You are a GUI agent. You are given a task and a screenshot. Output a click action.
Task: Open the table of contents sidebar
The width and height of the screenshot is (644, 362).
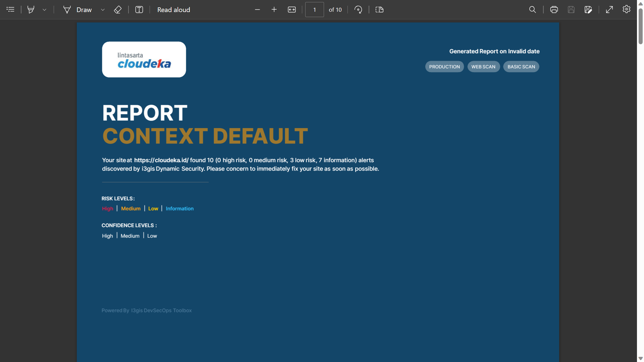(x=10, y=9)
